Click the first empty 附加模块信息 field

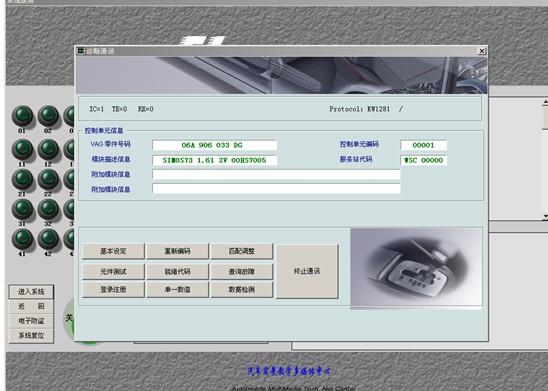click(x=276, y=174)
